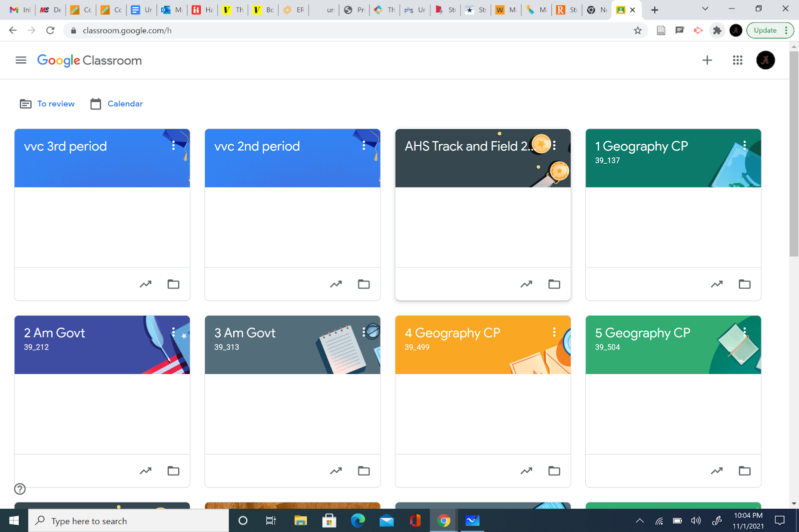Open options menu for 4 Geography CP
799x532 pixels.
coord(554,332)
